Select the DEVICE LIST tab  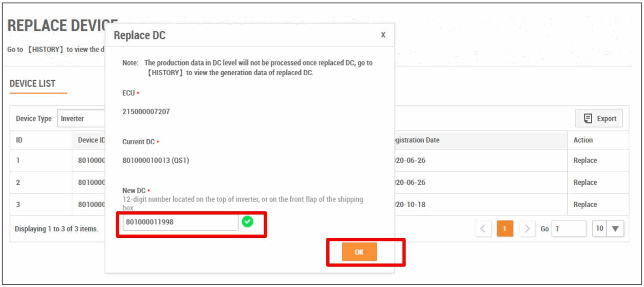(33, 84)
